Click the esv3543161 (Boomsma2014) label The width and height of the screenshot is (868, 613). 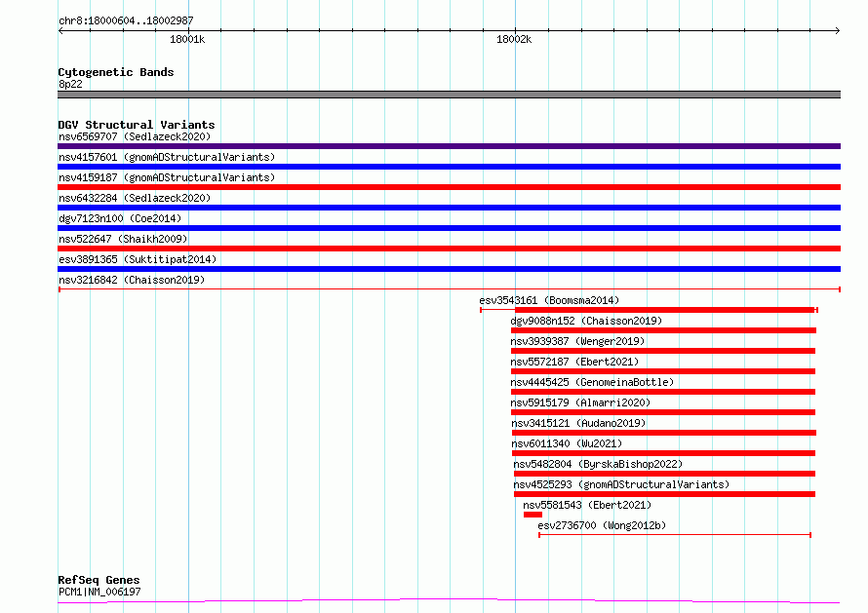(549, 300)
